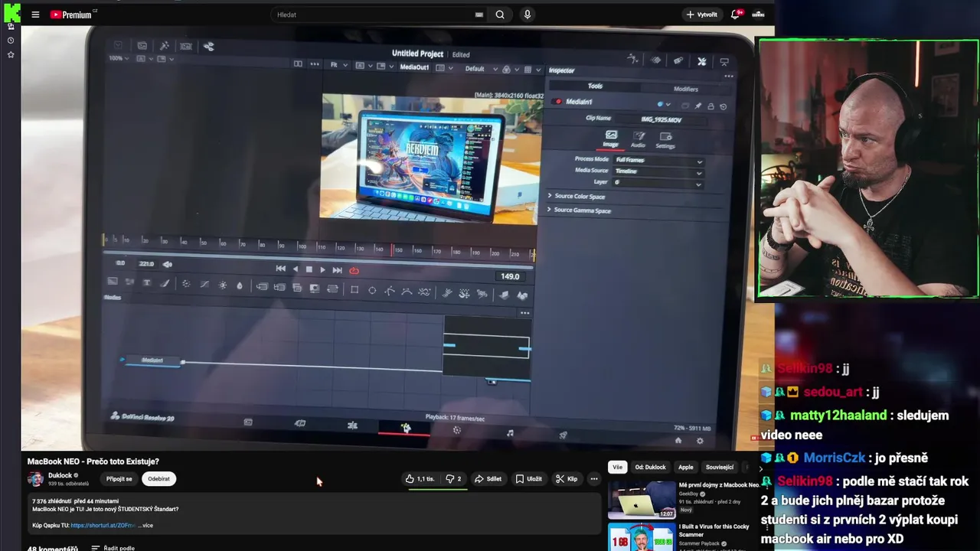The height and width of the screenshot is (551, 980).
Task: Open the viewer Fit zoom dropdown
Action: pos(338,66)
